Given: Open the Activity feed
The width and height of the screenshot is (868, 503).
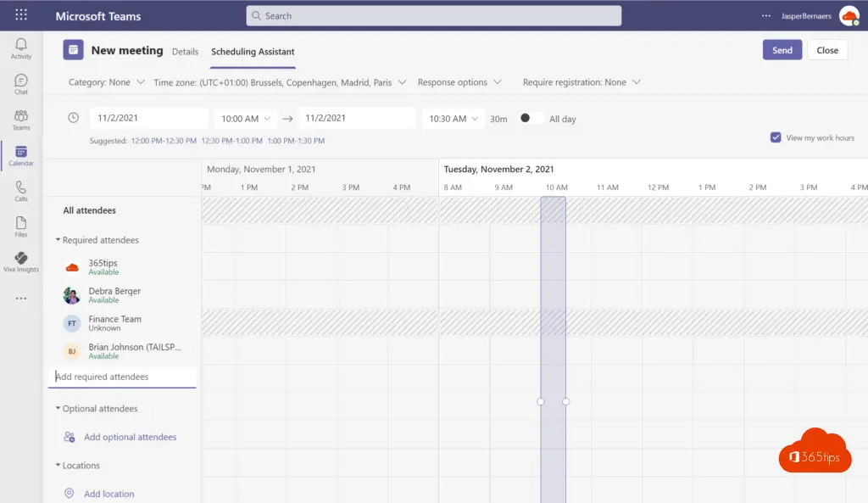Looking at the screenshot, I should (x=21, y=48).
